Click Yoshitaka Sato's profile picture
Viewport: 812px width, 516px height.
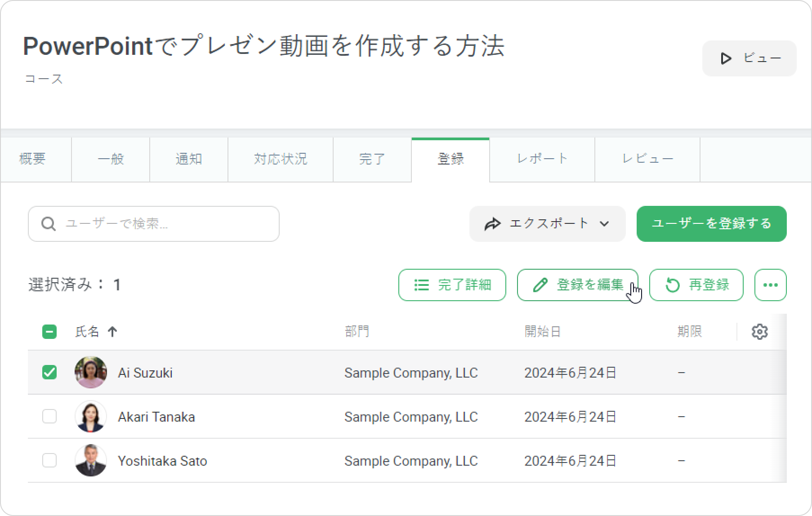point(91,461)
